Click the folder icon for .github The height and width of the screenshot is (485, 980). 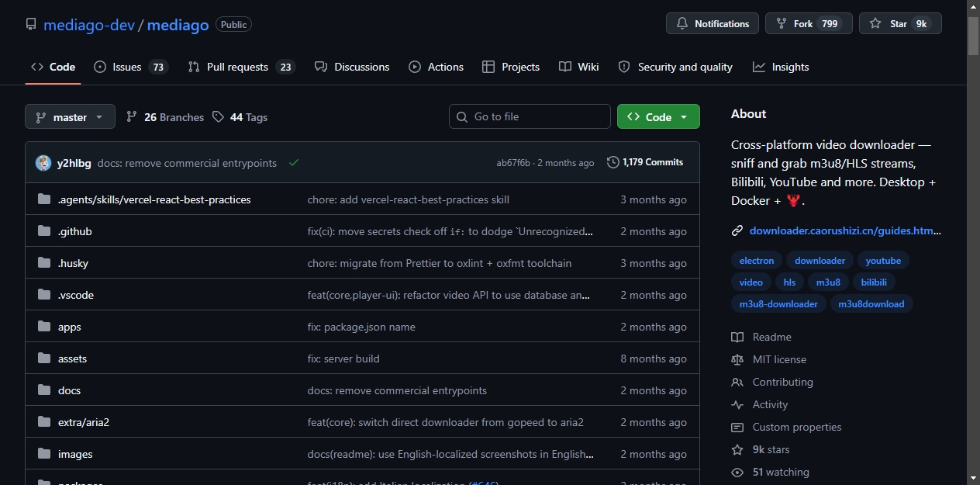[x=44, y=231]
